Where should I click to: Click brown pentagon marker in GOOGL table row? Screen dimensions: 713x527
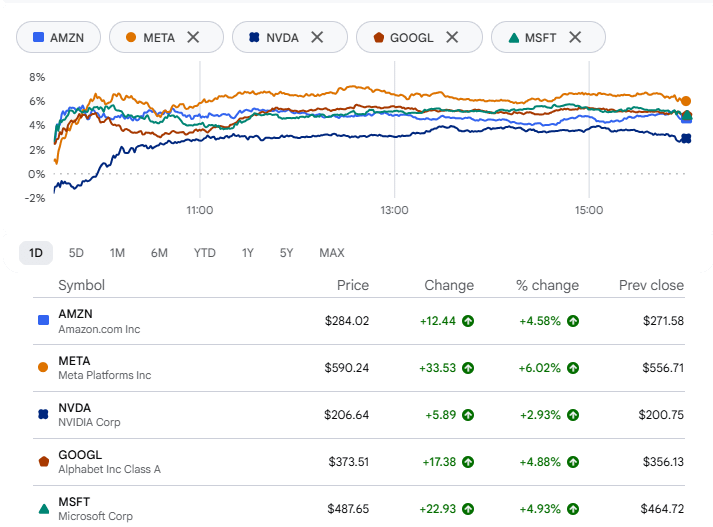[44, 462]
